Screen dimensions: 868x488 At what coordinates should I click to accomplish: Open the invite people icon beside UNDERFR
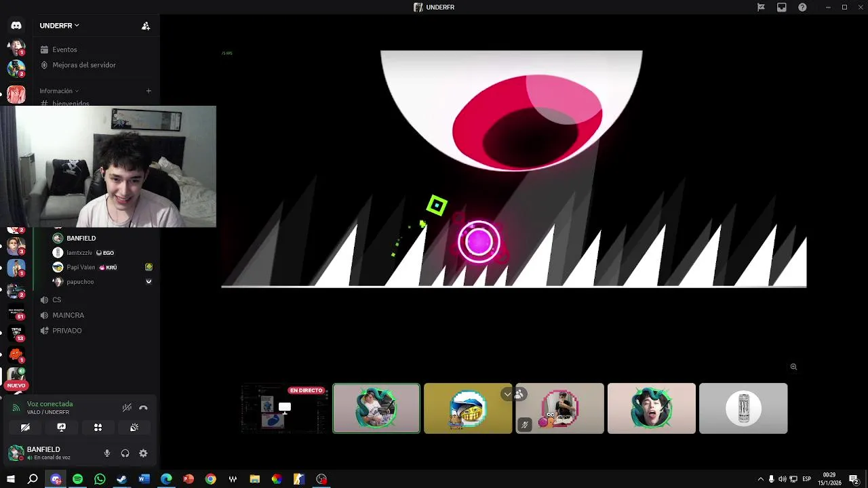[x=146, y=26]
